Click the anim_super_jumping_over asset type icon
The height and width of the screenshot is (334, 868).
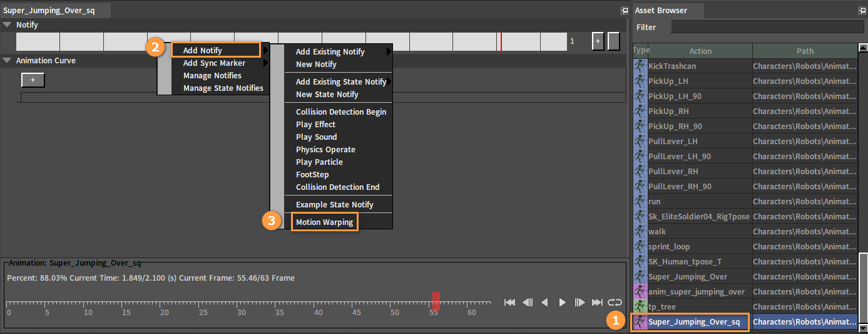pyautogui.click(x=640, y=292)
